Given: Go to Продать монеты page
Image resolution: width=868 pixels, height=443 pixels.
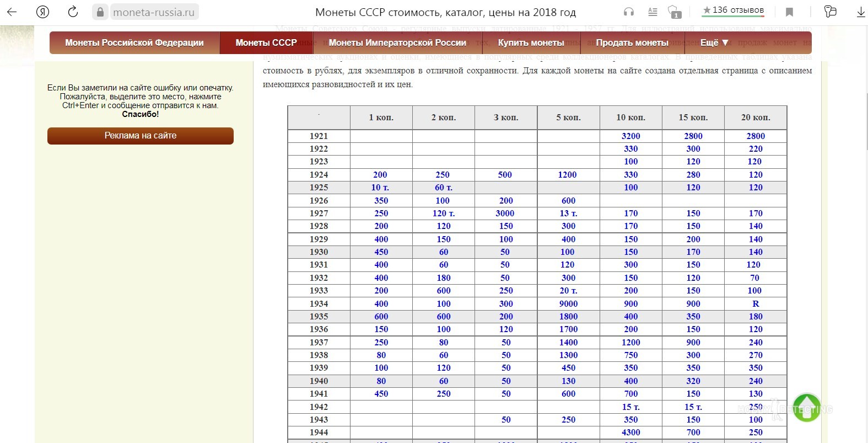Looking at the screenshot, I should (632, 42).
